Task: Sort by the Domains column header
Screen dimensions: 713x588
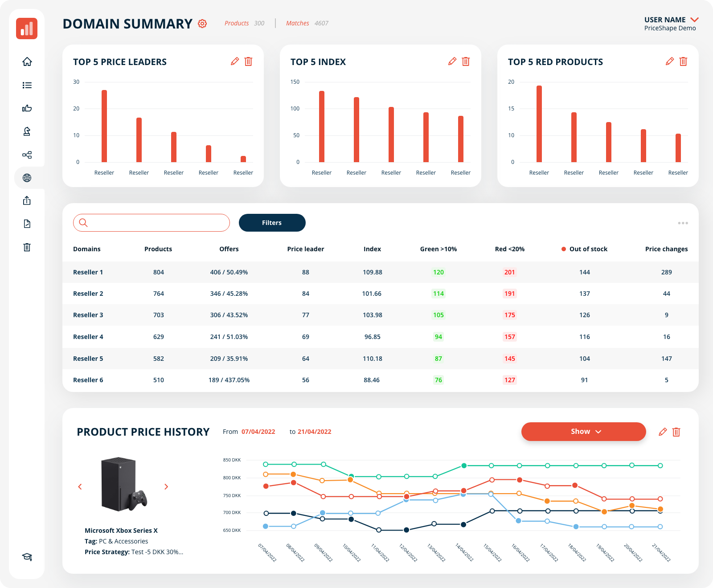Action: click(x=87, y=249)
